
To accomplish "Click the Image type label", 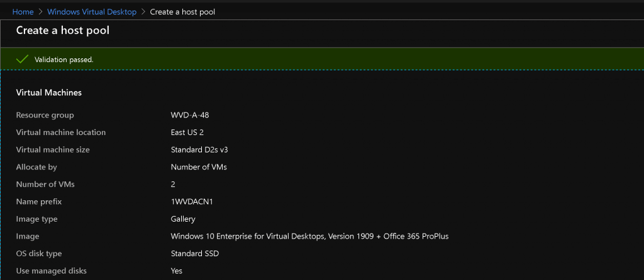I will (37, 219).
